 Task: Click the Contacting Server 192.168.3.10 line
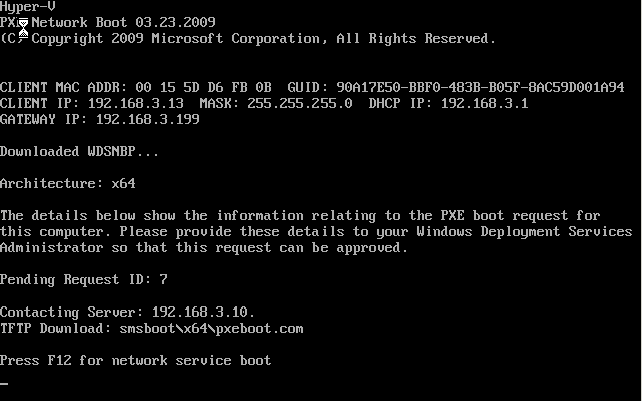127,312
